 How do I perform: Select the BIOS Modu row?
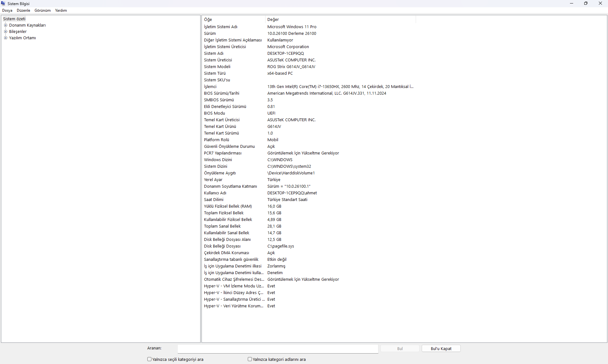click(309, 113)
